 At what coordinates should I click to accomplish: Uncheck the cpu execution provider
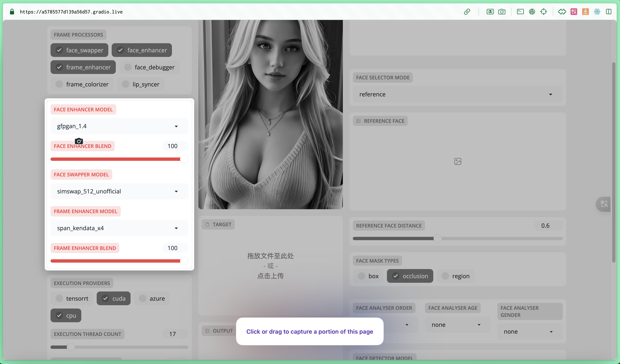point(66,315)
